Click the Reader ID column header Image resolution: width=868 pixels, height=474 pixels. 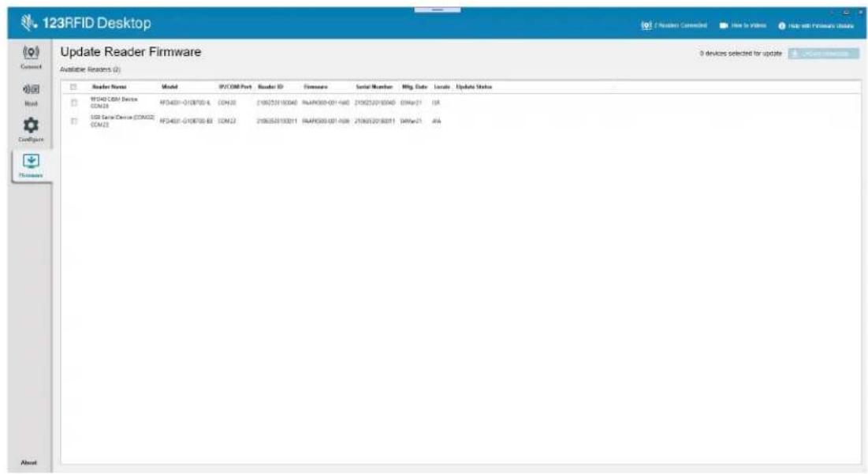click(x=270, y=87)
